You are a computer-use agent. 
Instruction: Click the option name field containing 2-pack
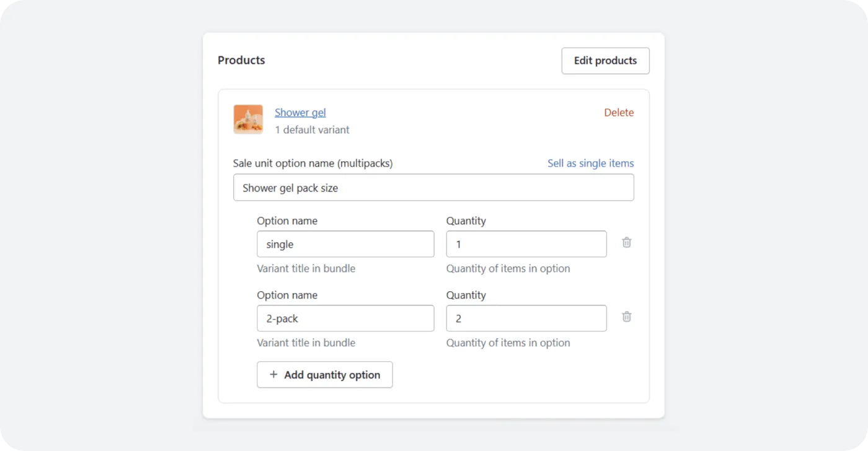coord(345,318)
